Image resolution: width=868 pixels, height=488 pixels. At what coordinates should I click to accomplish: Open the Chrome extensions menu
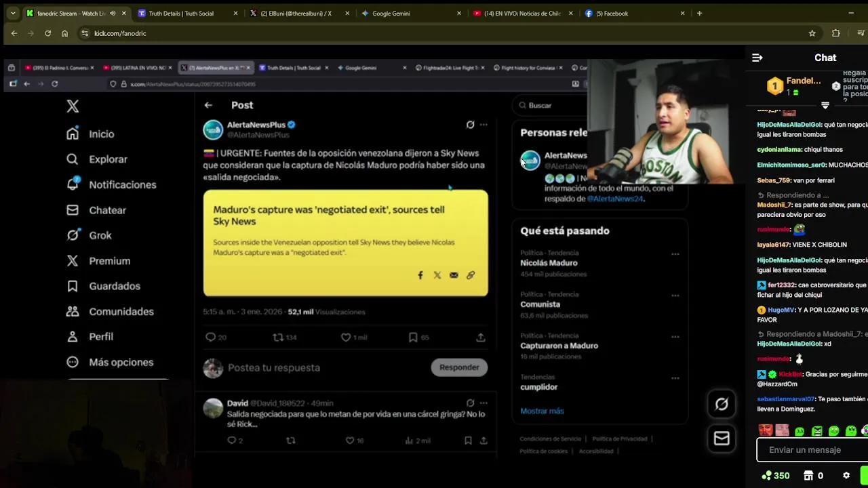tap(835, 33)
